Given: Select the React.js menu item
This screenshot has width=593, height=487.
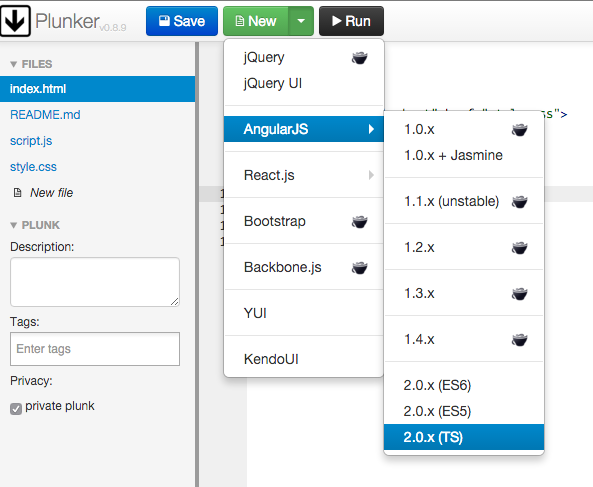Looking at the screenshot, I should coord(304,175).
